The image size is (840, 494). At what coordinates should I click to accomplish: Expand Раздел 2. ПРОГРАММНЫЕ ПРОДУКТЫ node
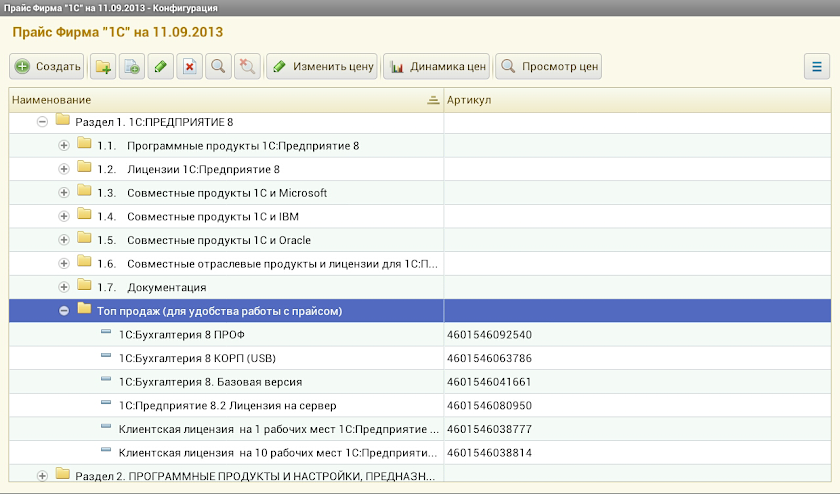click(x=42, y=476)
